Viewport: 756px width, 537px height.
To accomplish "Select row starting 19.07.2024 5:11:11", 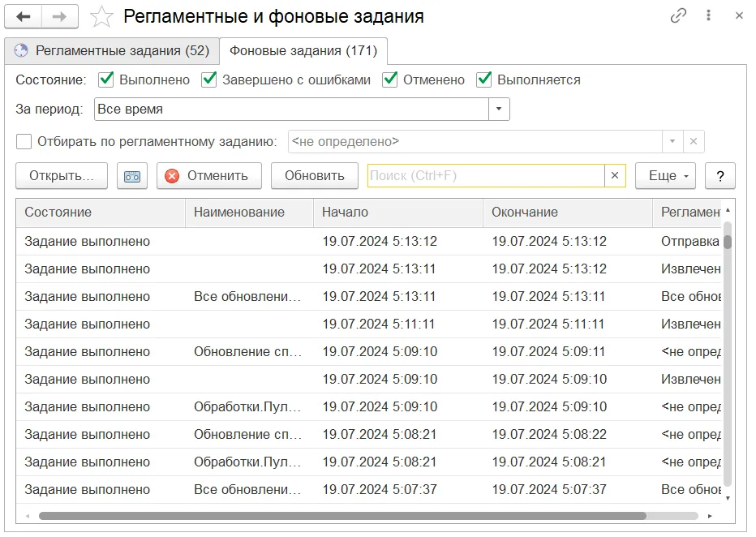I will 369,324.
